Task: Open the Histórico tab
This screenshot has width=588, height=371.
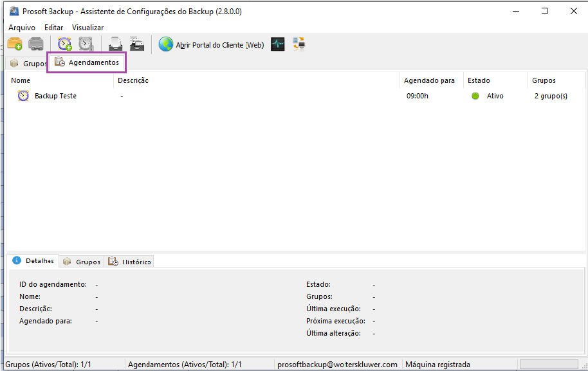Action: click(x=129, y=262)
